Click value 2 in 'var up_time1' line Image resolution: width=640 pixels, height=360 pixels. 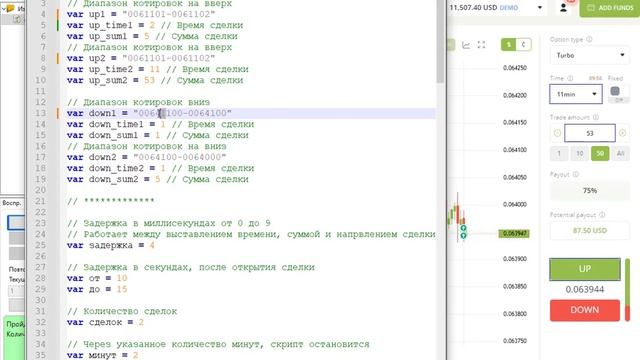152,25
